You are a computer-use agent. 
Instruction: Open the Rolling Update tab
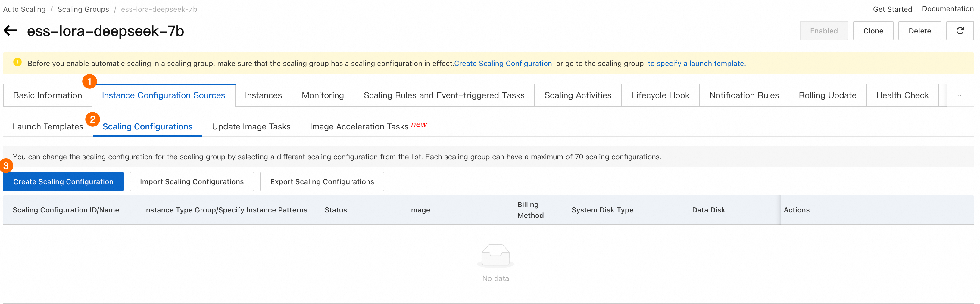827,95
